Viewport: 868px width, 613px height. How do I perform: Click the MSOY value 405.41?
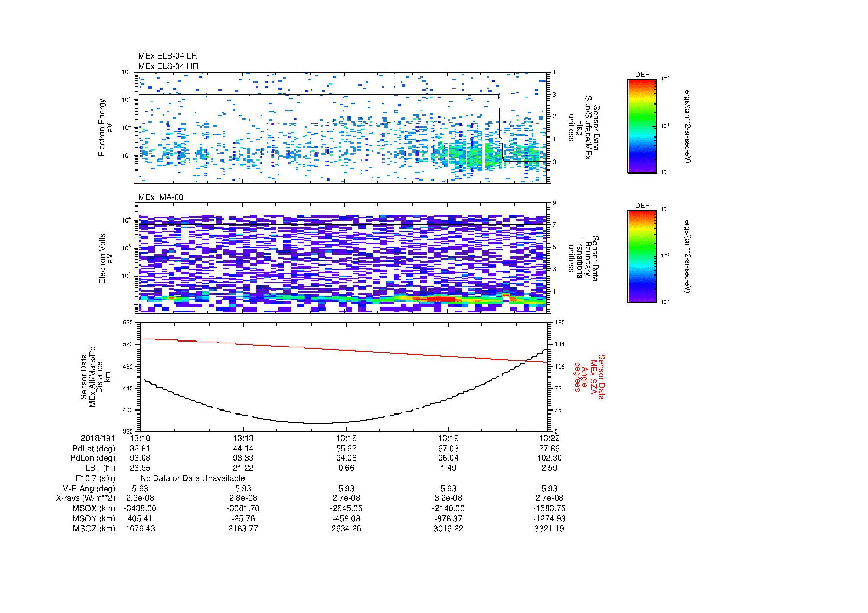point(140,519)
